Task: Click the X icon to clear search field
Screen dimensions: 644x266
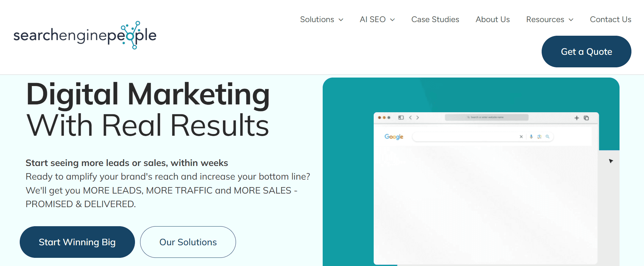Action: click(521, 137)
